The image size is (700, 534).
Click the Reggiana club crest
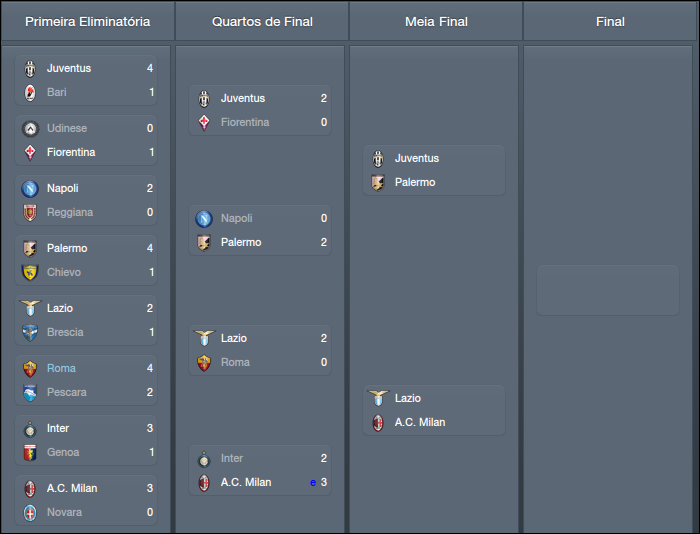[x=30, y=213]
